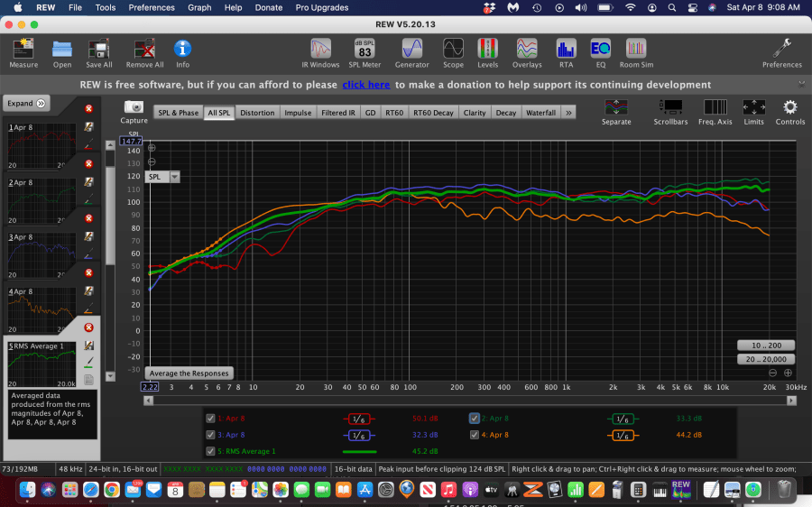Open IR Windows settings
The height and width of the screenshot is (507, 812).
[320, 53]
